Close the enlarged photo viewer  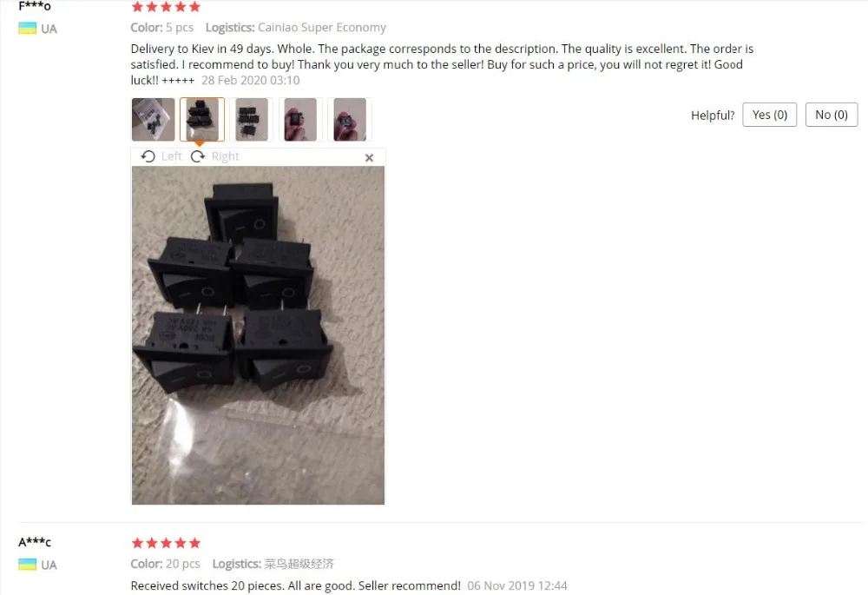point(369,158)
